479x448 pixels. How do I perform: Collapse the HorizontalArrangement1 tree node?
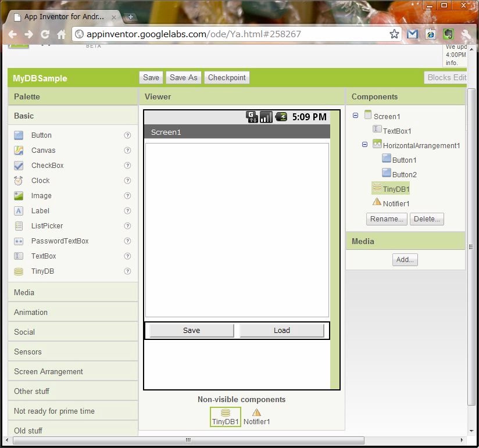coord(365,145)
